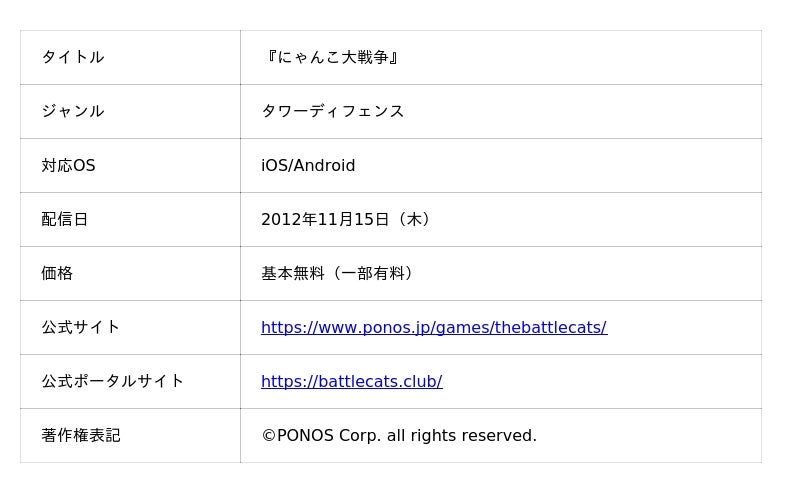
Task: Open the battlecats.club portal link
Action: (352, 381)
